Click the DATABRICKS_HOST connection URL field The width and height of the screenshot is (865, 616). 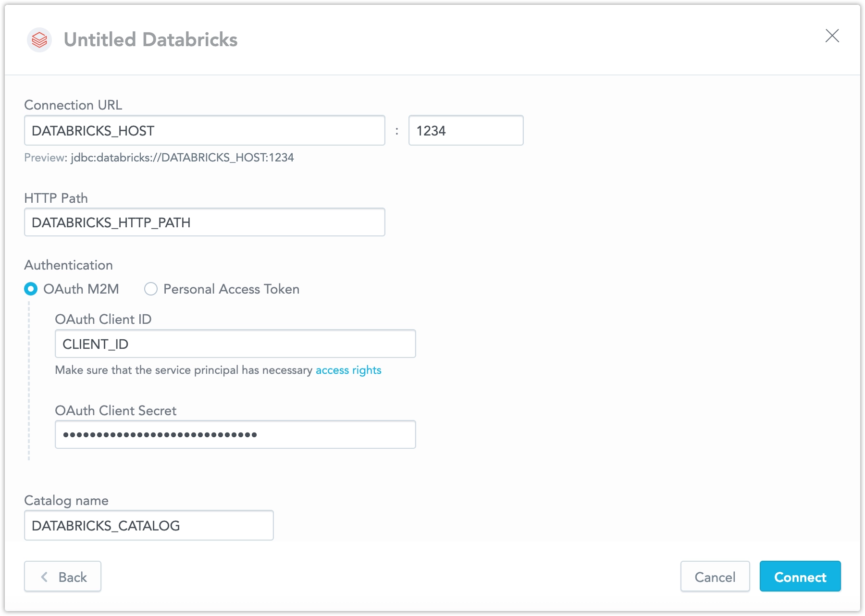[204, 130]
